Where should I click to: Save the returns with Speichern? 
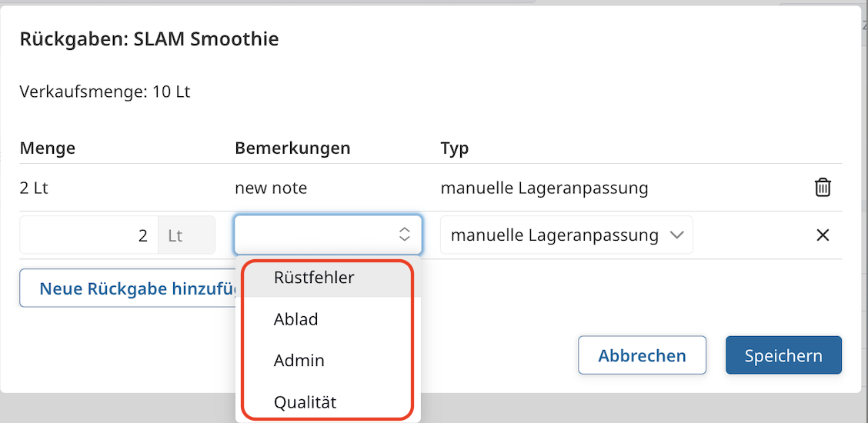[783, 355]
